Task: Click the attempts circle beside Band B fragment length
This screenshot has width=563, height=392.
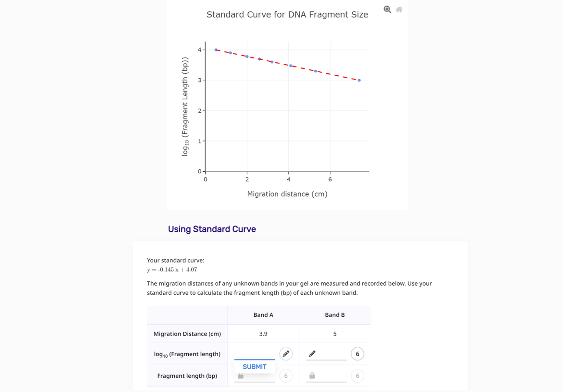Action: [x=357, y=375]
